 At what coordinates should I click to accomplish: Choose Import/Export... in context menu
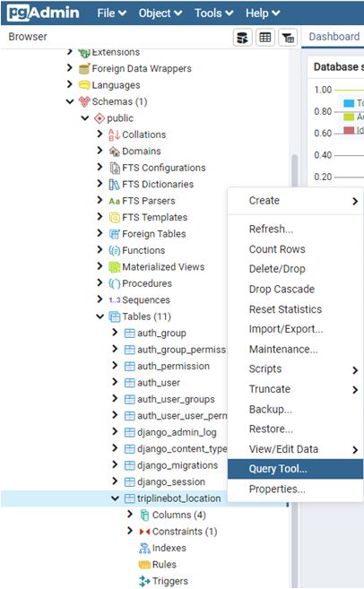pos(295,329)
